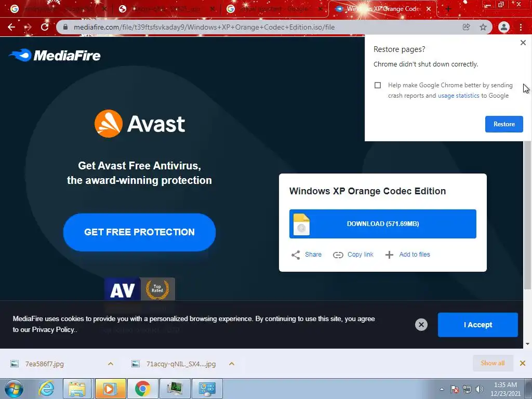Viewport: 532px width, 399px height.
Task: Dismiss cookie banner with round X icon
Action: (421, 325)
